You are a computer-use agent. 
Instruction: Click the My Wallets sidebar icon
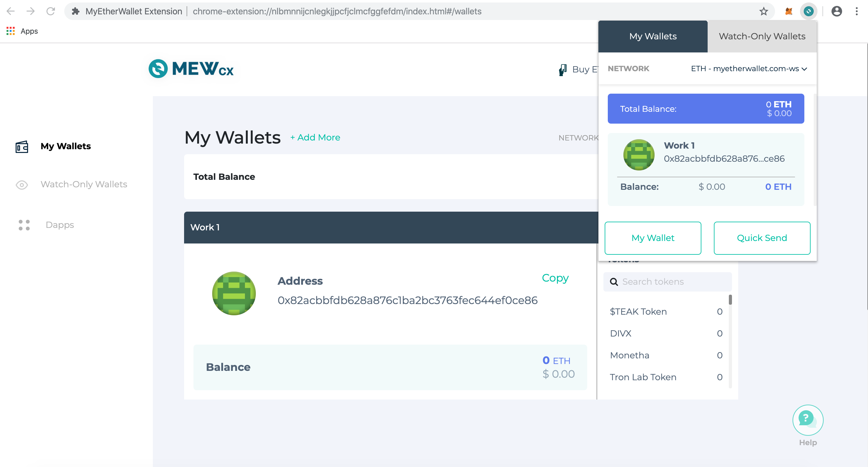click(22, 146)
